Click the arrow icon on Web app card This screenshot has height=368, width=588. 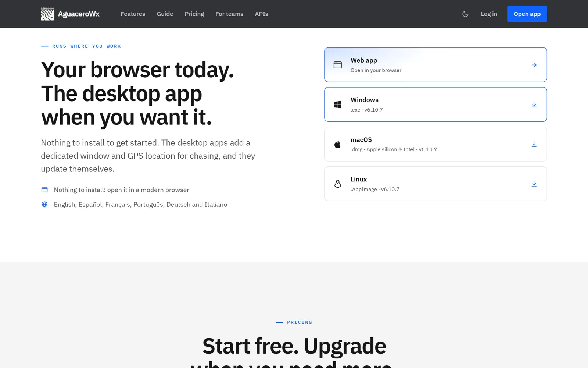coord(534,65)
